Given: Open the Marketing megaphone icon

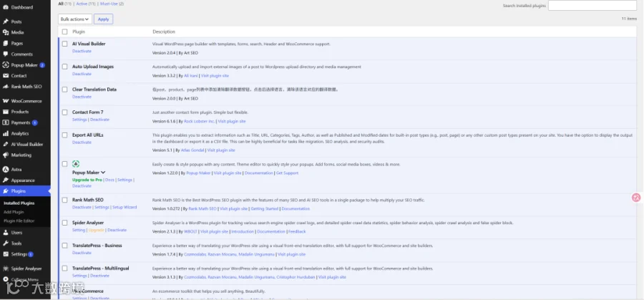Looking at the screenshot, I should (5, 155).
